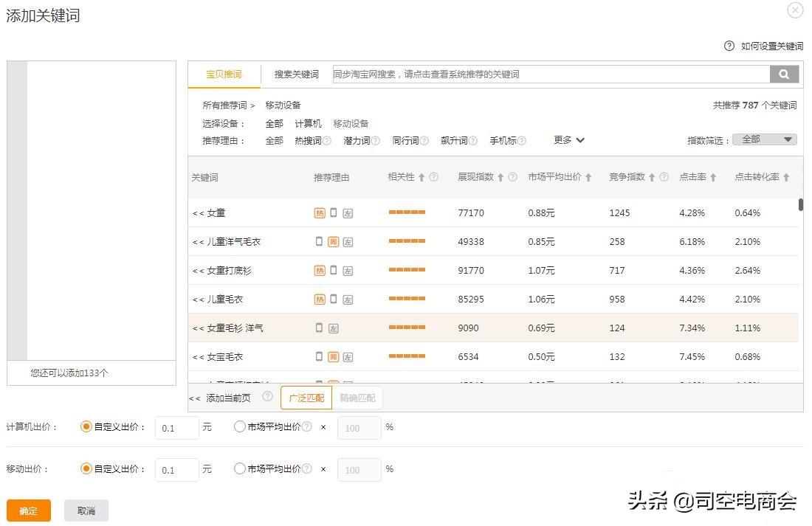Screen dimensions: 812x526
Task: Open help icon beside 如何设置关键词
Action: pyautogui.click(x=729, y=46)
